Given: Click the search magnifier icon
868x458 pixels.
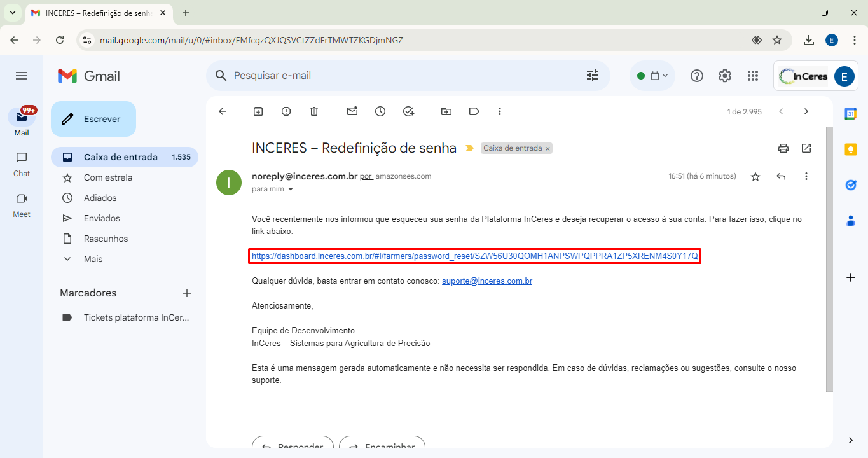Looking at the screenshot, I should (x=221, y=76).
